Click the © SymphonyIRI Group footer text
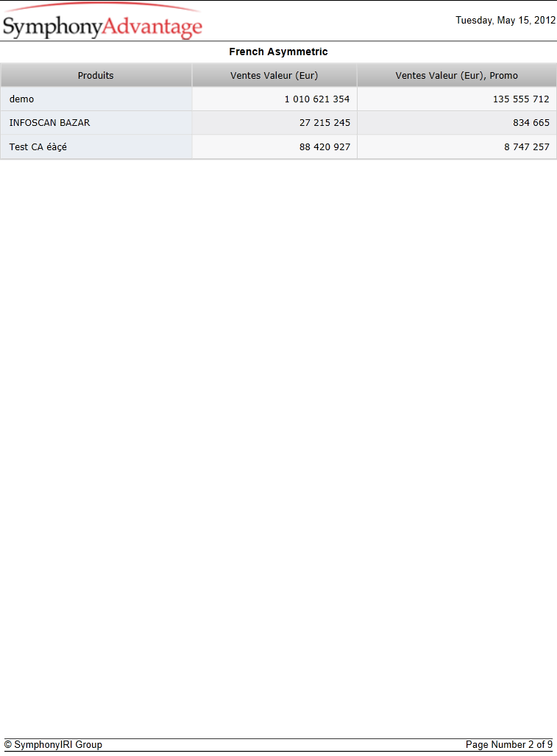The image size is (557, 756). point(53,744)
